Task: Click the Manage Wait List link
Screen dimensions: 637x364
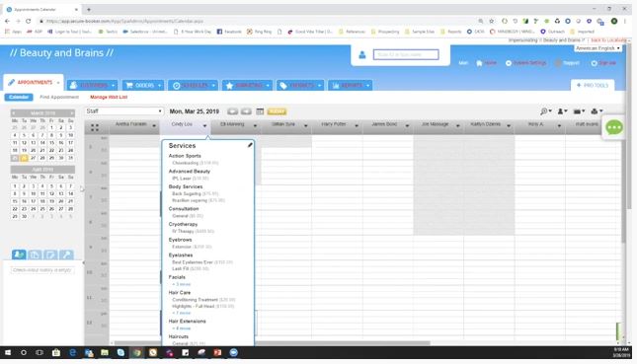Action: click(x=109, y=97)
